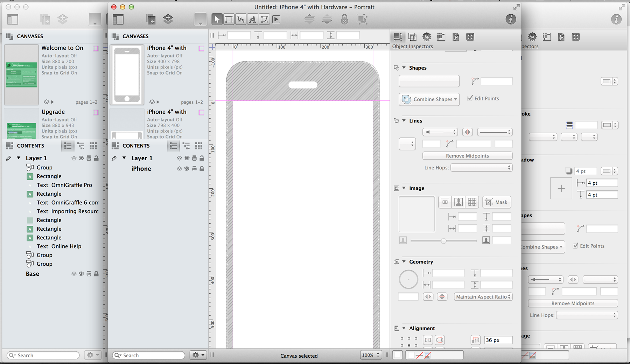Change the 100% zoom stepper
The image size is (630, 364).
click(378, 355)
